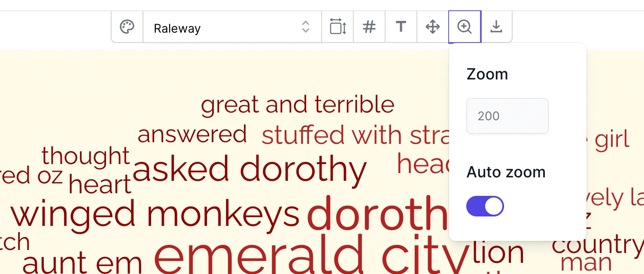The image size is (644, 274).
Task: Select the word 'answered'
Action: tap(192, 134)
